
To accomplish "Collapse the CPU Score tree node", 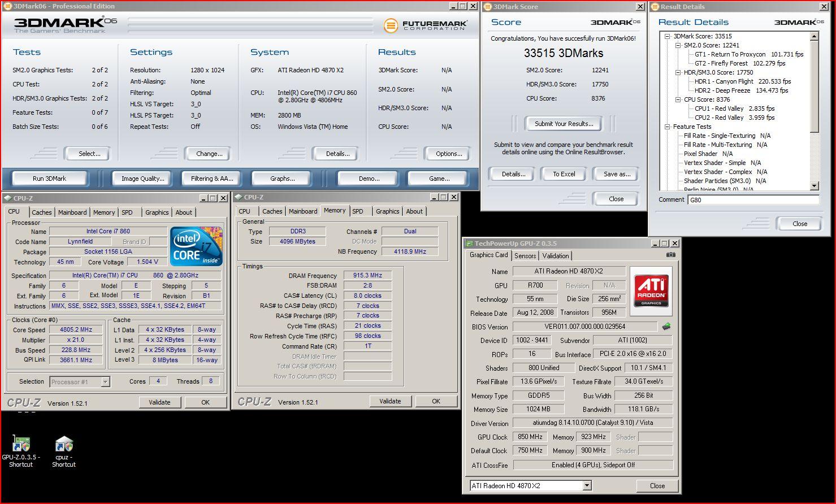I will click(x=678, y=99).
